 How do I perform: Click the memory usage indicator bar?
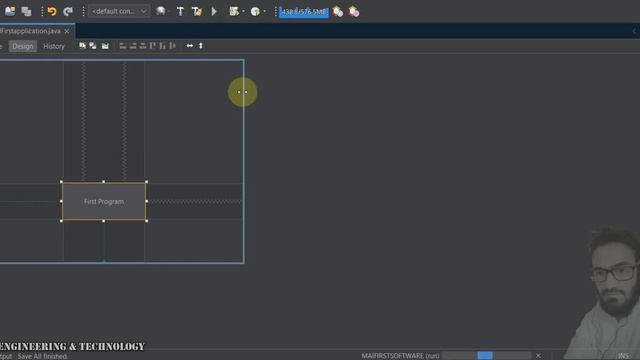tap(304, 12)
